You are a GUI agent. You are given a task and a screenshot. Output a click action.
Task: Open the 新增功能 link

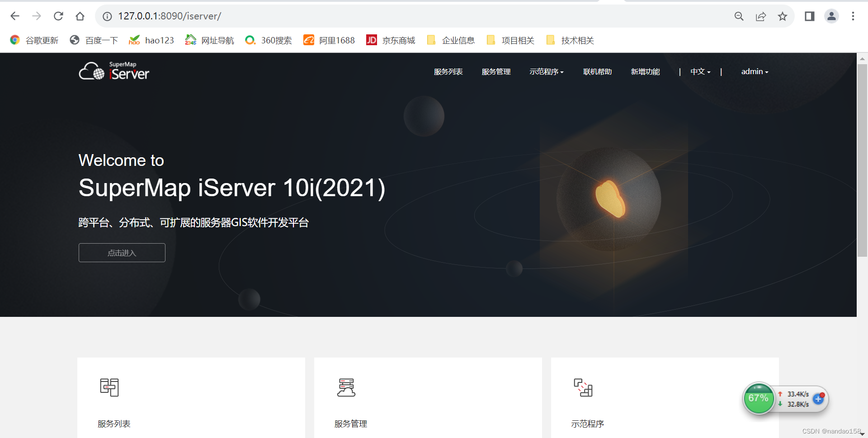click(646, 71)
